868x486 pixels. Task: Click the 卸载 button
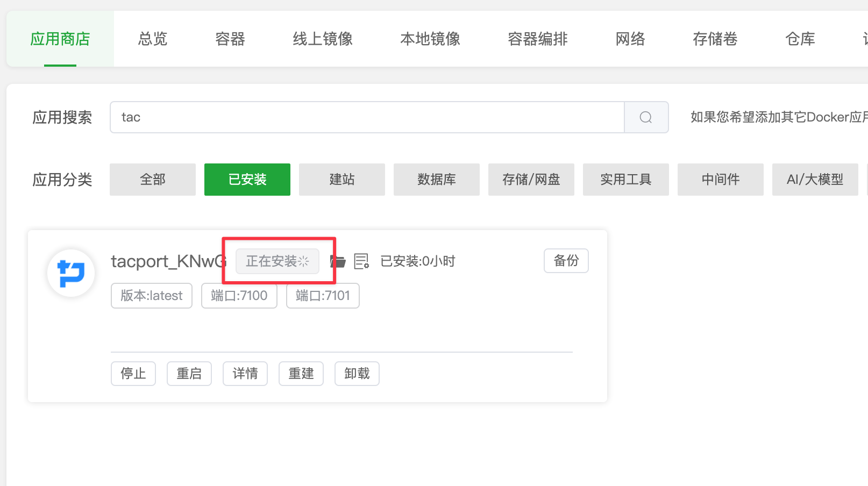(x=357, y=374)
